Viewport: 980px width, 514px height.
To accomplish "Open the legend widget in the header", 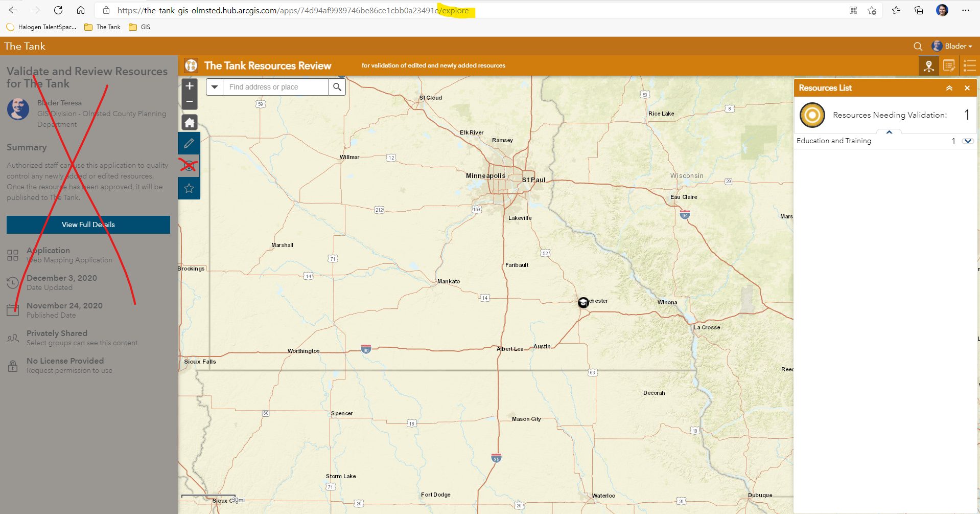I will 969,65.
